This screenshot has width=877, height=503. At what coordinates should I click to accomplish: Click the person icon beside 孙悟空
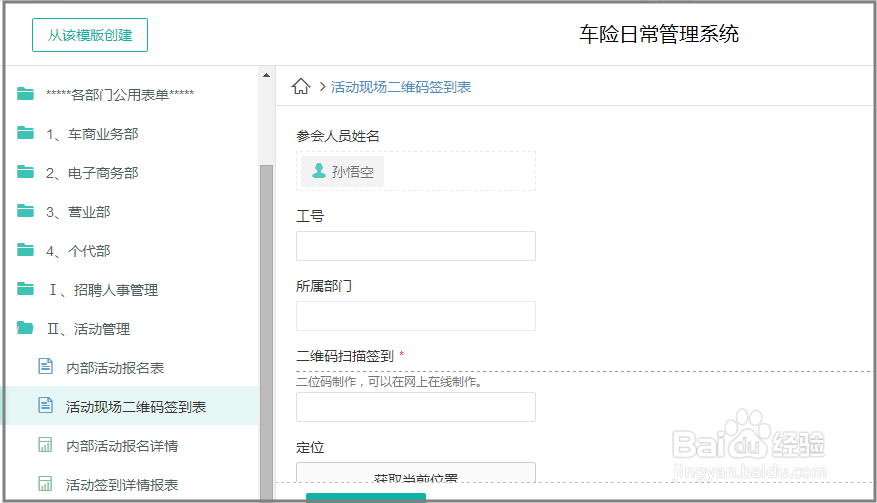tap(319, 171)
